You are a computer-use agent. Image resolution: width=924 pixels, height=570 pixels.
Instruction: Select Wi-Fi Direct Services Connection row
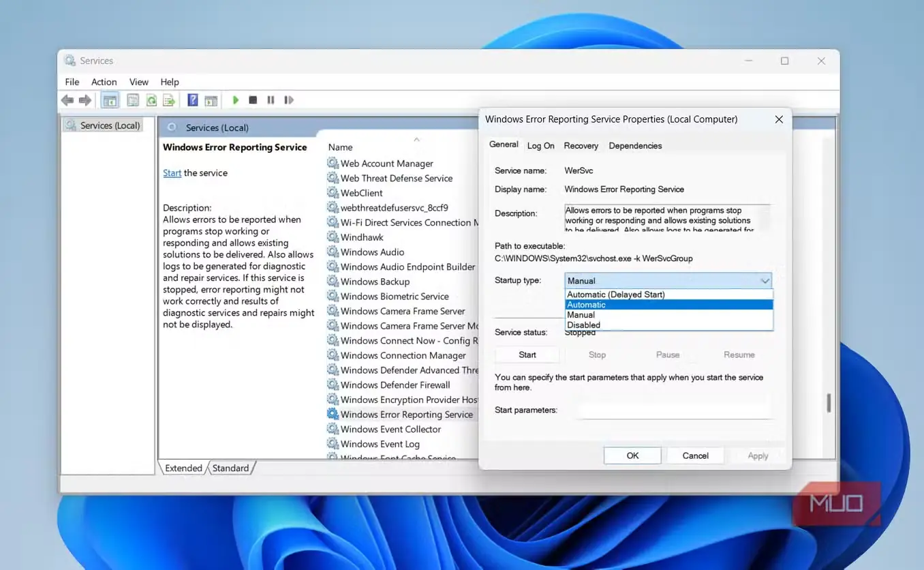[x=402, y=222]
